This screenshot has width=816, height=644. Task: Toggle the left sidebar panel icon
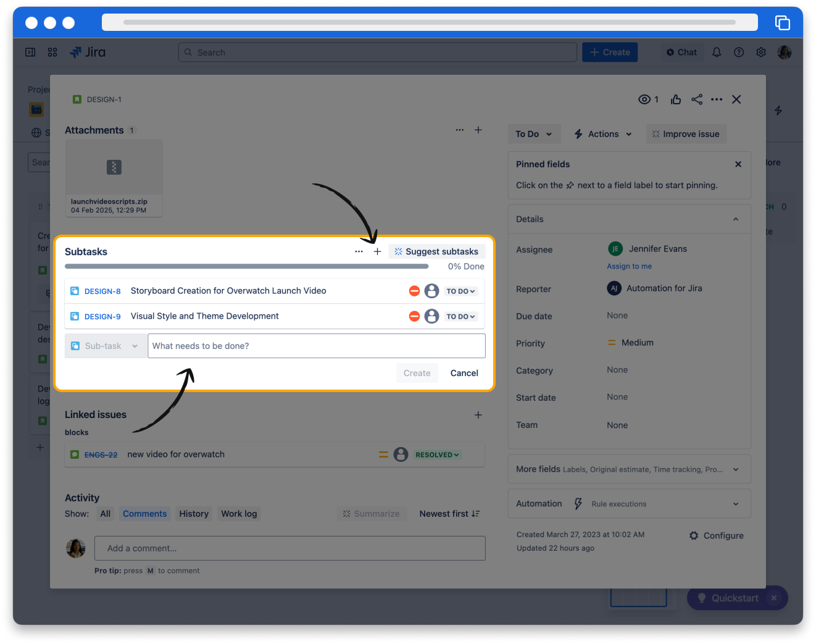tap(30, 52)
